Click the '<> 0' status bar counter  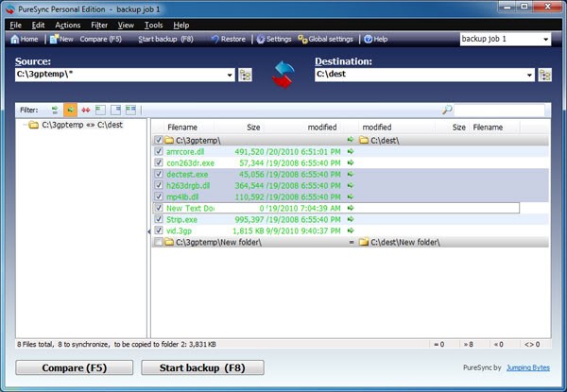click(532, 345)
